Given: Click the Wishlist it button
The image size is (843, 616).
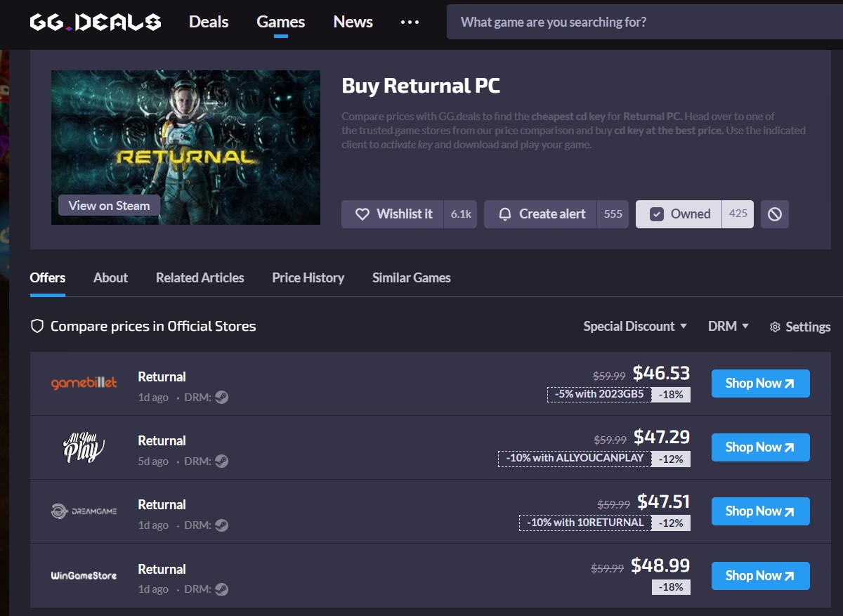Looking at the screenshot, I should coord(393,214).
